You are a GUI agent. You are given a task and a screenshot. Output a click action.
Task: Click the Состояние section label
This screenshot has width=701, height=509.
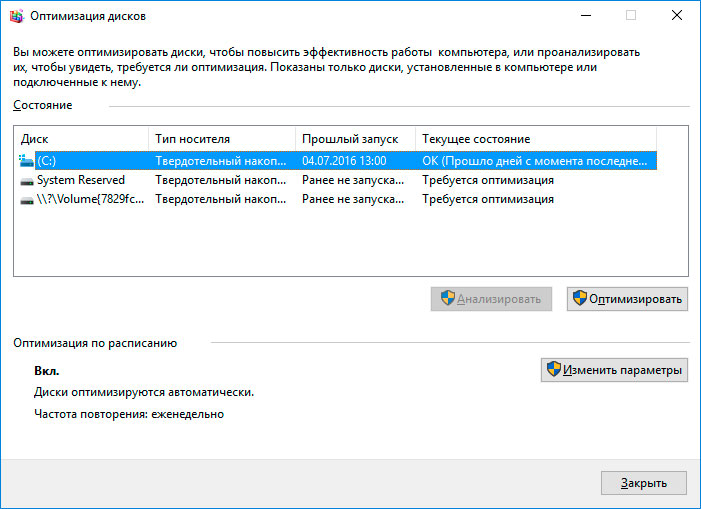coord(42,105)
